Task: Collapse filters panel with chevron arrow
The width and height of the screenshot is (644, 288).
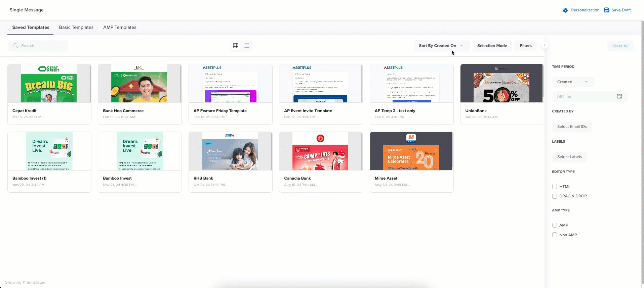Action: tap(545, 45)
